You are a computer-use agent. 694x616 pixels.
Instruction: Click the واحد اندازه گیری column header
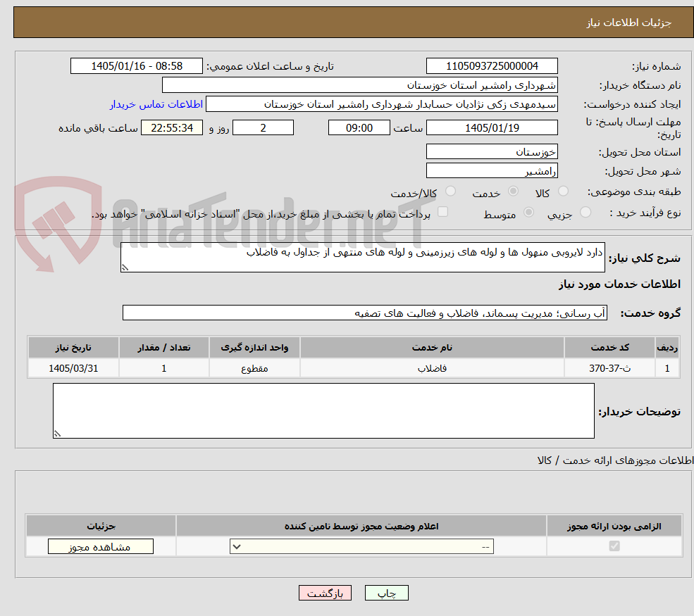click(254, 348)
